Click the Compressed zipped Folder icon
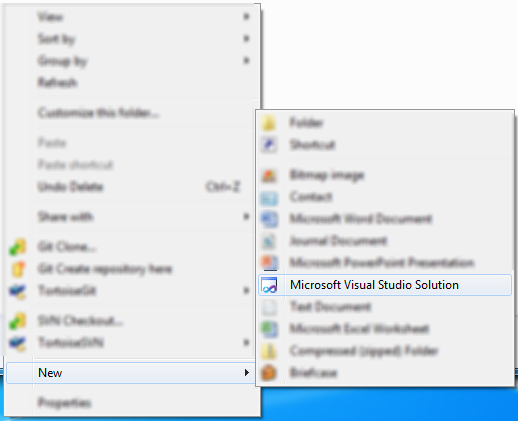This screenshot has width=518, height=421. click(269, 351)
